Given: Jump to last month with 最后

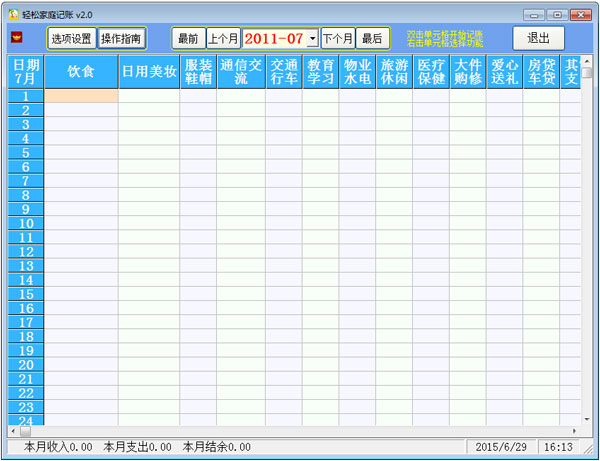Looking at the screenshot, I should pyautogui.click(x=371, y=38).
